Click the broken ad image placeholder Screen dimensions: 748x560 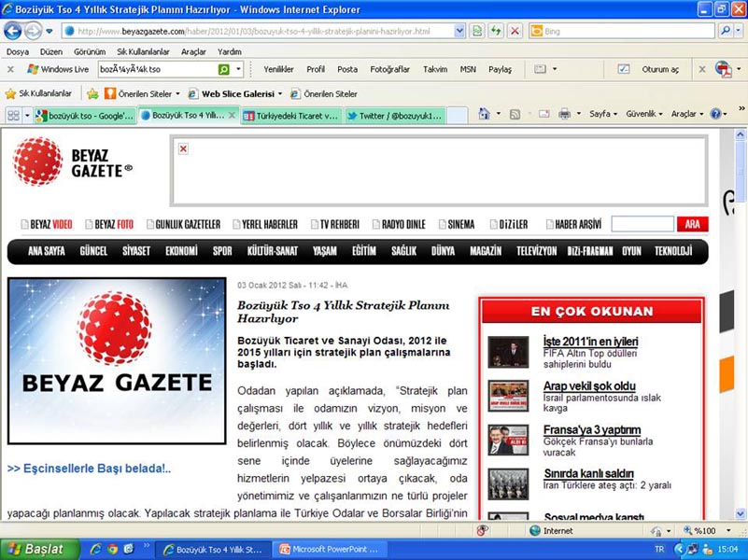coord(183,148)
